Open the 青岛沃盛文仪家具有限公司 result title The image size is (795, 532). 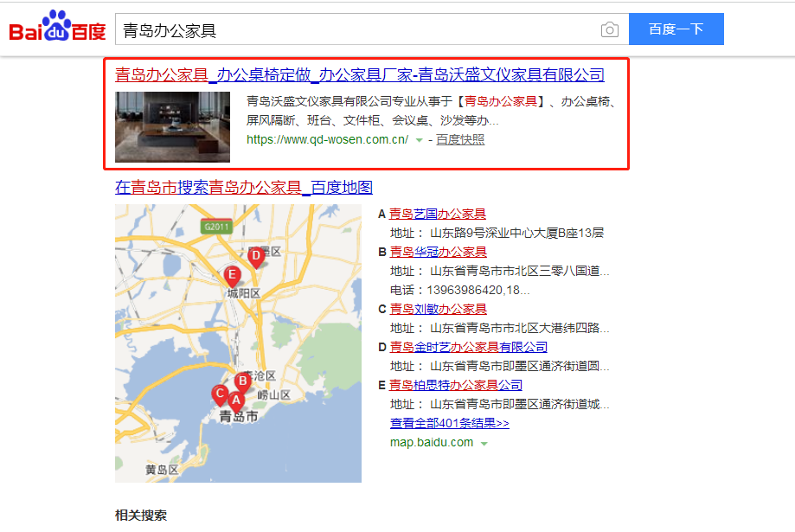click(x=360, y=75)
